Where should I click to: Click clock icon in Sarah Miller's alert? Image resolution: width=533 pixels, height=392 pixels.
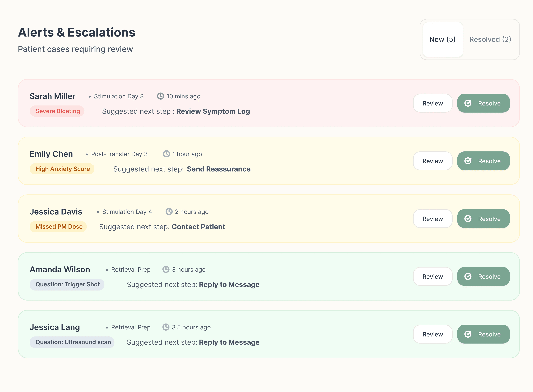coord(160,96)
